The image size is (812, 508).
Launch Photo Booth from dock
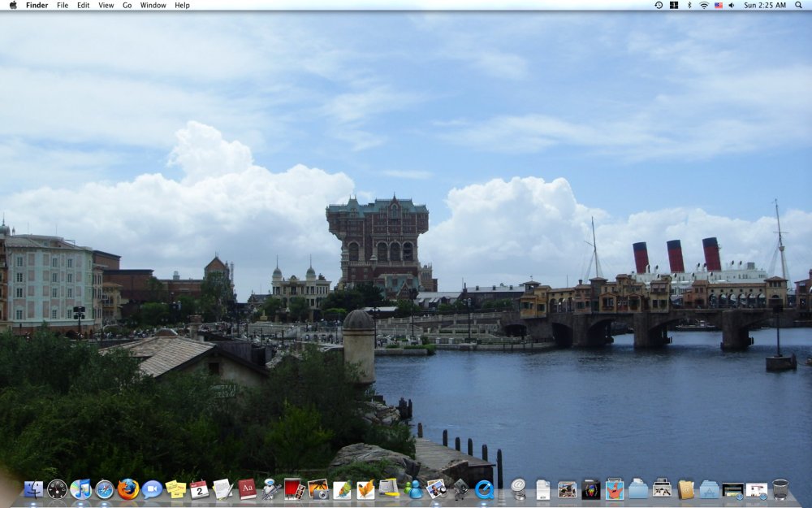[294, 489]
